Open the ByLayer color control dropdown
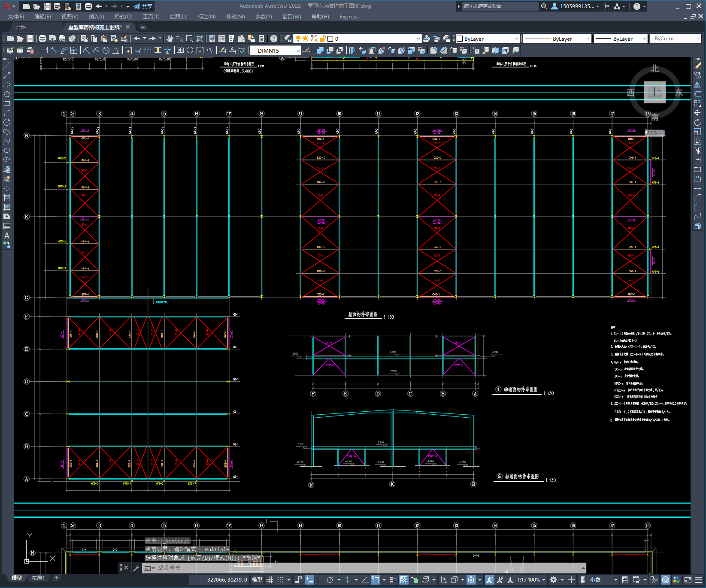The image size is (706, 588). (x=488, y=39)
